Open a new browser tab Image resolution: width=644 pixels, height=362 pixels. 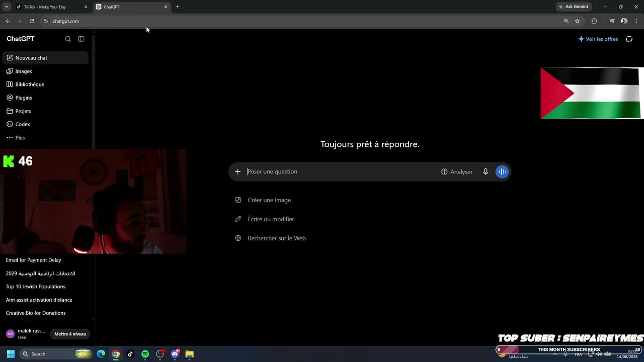click(x=178, y=7)
